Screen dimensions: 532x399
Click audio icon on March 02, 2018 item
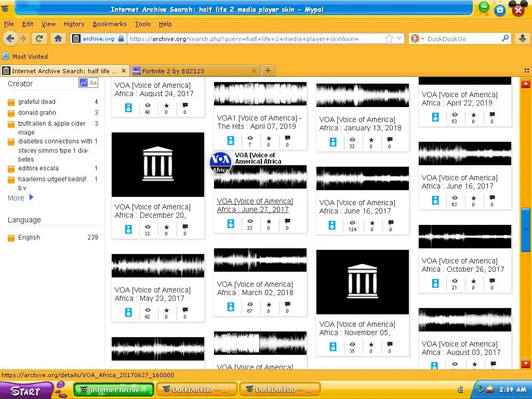pyautogui.click(x=231, y=307)
